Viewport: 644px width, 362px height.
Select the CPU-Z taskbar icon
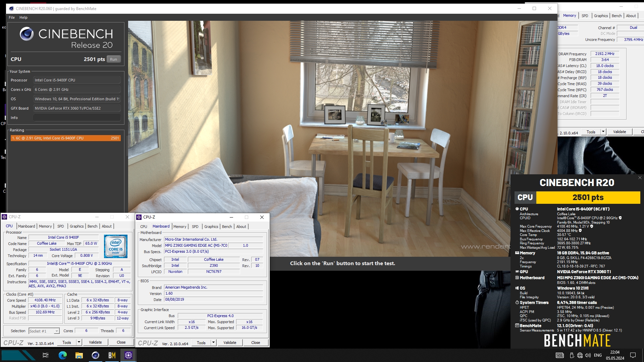tap(128, 355)
